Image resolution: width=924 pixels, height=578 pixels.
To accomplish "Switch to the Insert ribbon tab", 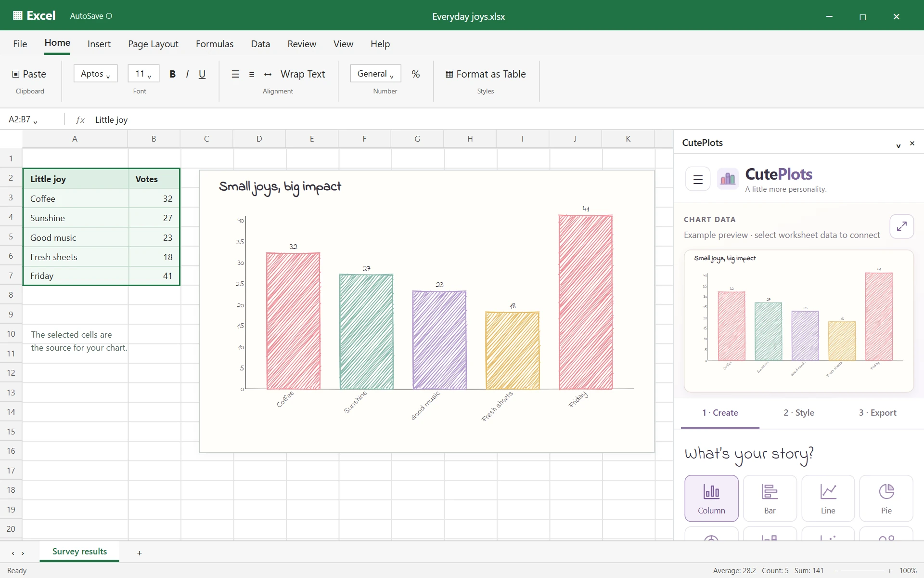I will [x=99, y=44].
